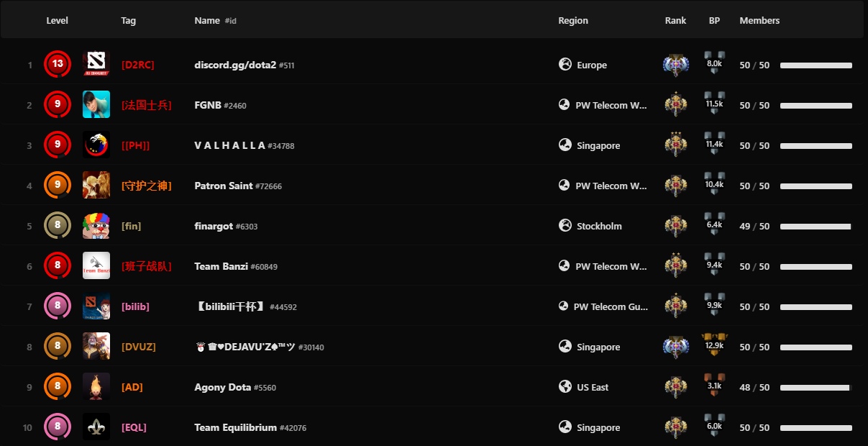Select the Singapore globe icon on V A L H A L L A row
The image size is (868, 446).
tap(565, 145)
